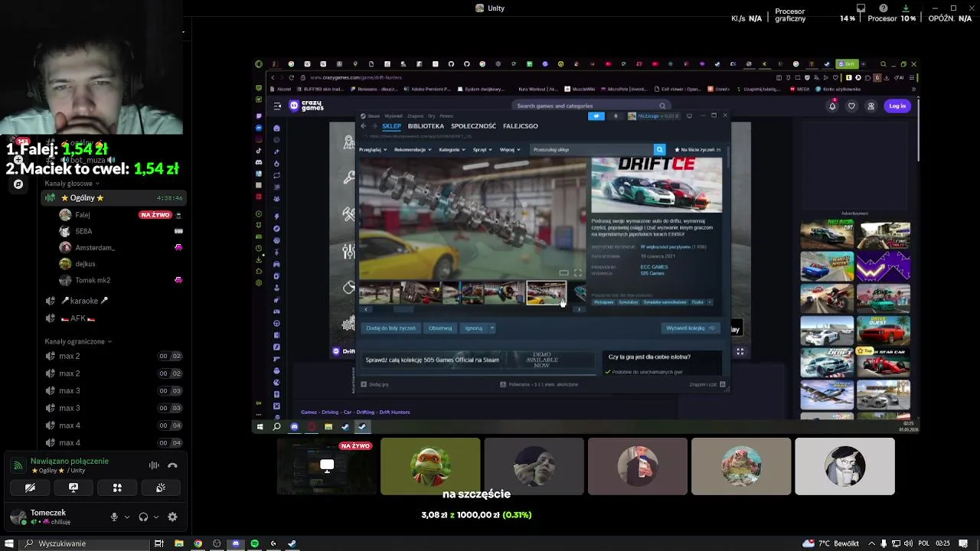Collapse the Kanały ograniczone category

click(x=78, y=341)
